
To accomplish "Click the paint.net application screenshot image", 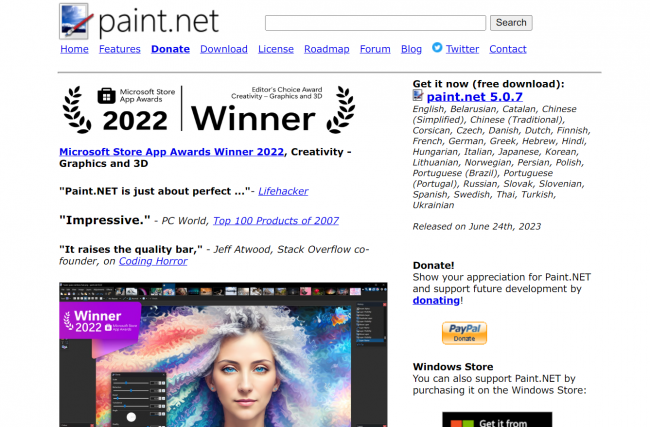I will pyautogui.click(x=223, y=355).
